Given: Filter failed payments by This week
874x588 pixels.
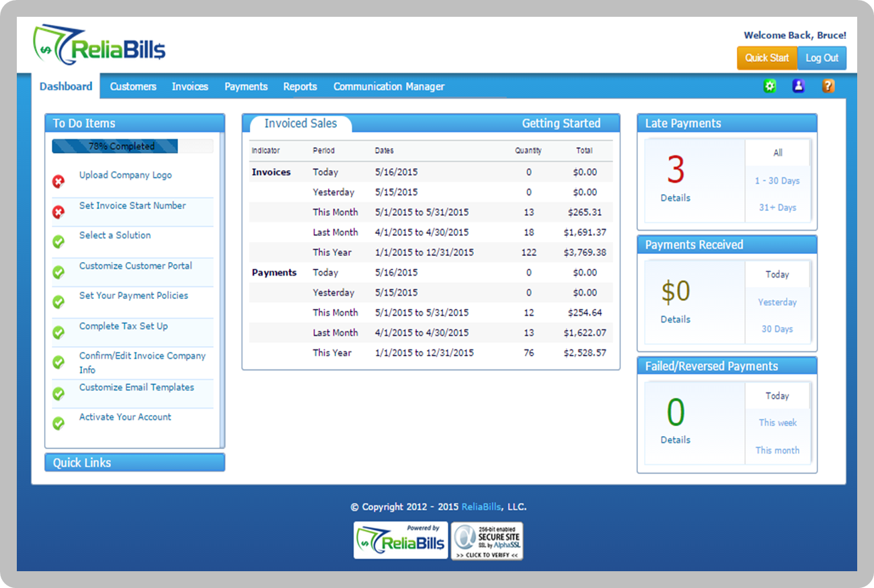Looking at the screenshot, I should (x=778, y=423).
